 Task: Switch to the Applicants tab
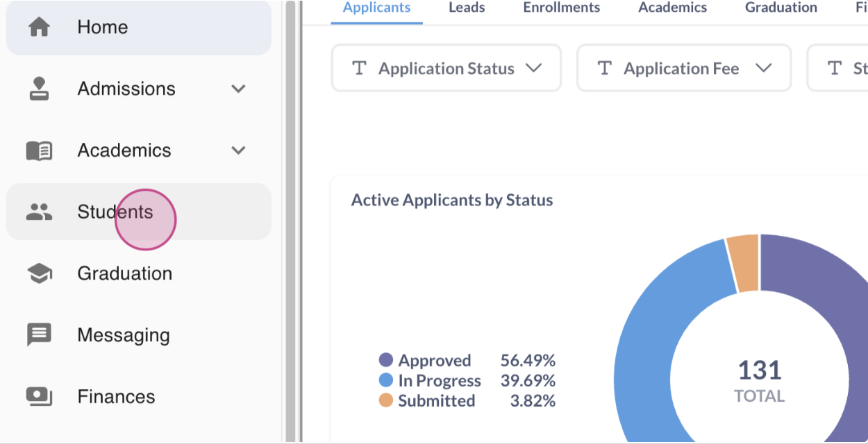point(377,8)
